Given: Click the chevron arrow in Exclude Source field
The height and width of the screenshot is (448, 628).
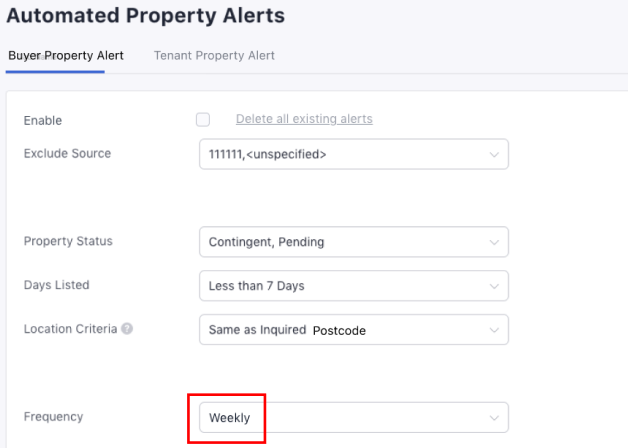Looking at the screenshot, I should (493, 154).
